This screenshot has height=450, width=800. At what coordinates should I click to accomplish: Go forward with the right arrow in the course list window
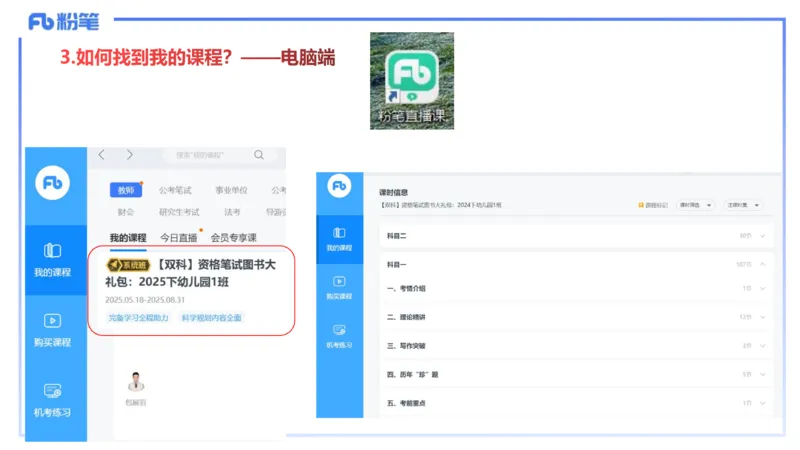click(x=130, y=155)
